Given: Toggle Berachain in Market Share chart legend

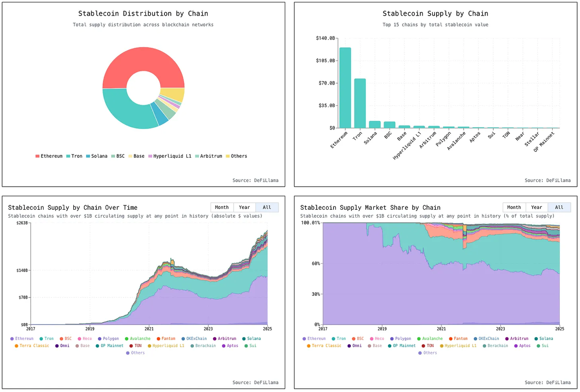Looking at the screenshot, I should [495, 346].
